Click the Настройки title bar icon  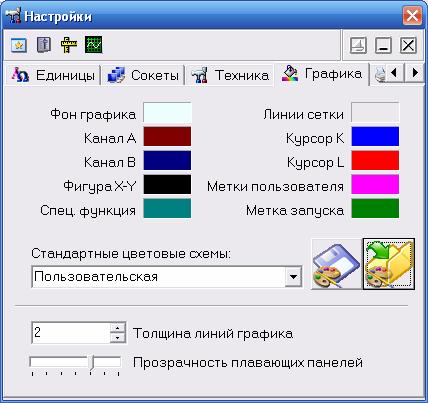coord(13,16)
